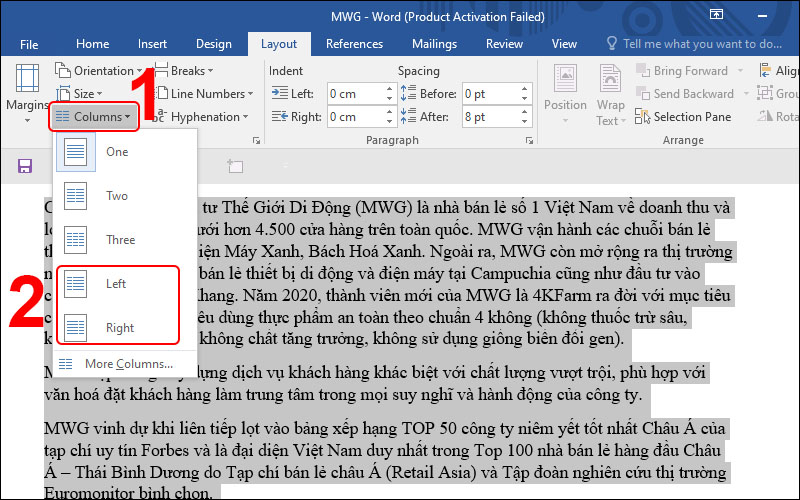800x500 pixels.
Task: Click the Indent Left value field
Action: [356, 94]
